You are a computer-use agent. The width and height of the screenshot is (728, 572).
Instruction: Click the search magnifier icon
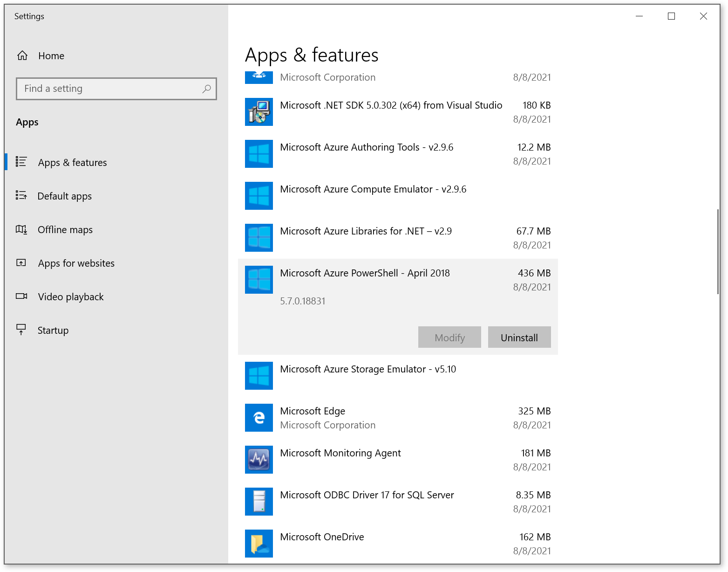pos(206,89)
